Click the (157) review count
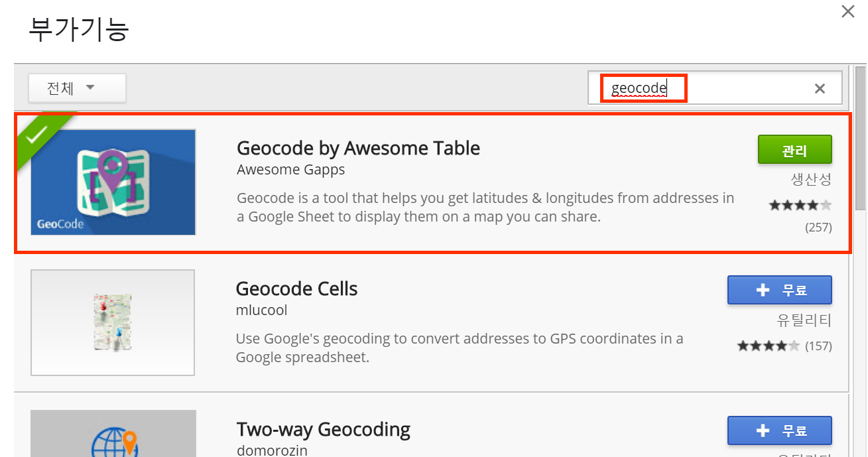 pos(818,346)
